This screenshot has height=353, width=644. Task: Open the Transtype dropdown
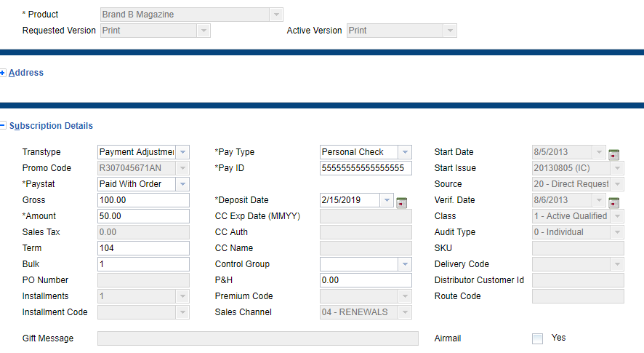[x=182, y=152]
